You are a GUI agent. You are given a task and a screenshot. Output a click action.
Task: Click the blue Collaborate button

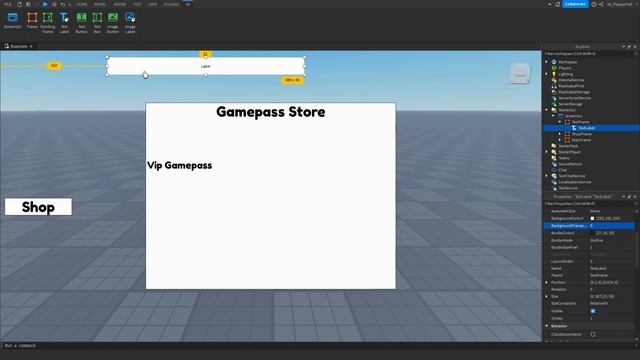(576, 4)
